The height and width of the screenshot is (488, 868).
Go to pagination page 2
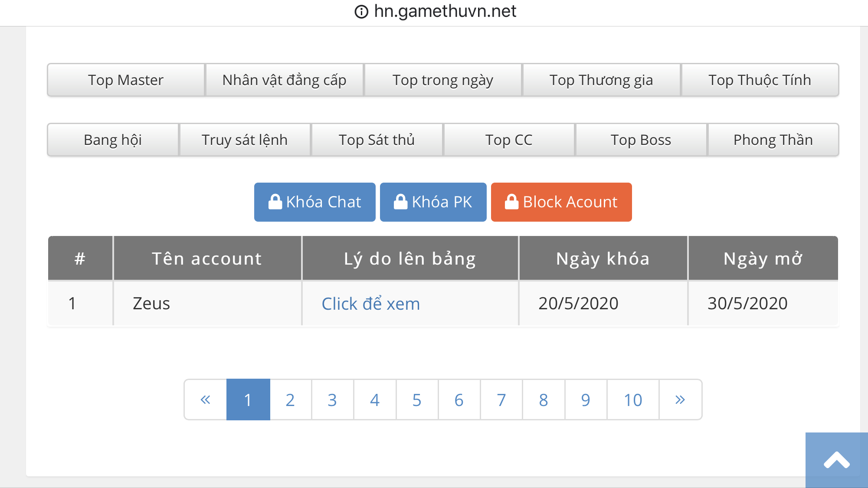coord(290,400)
